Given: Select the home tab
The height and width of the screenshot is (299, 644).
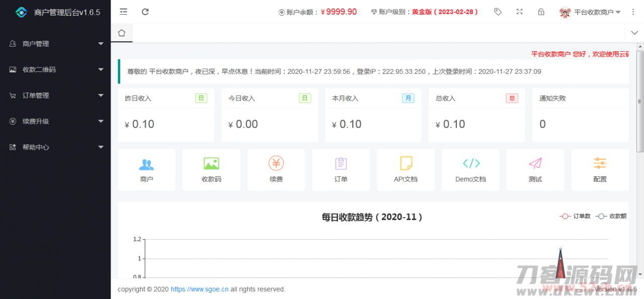Looking at the screenshot, I should point(121,33).
